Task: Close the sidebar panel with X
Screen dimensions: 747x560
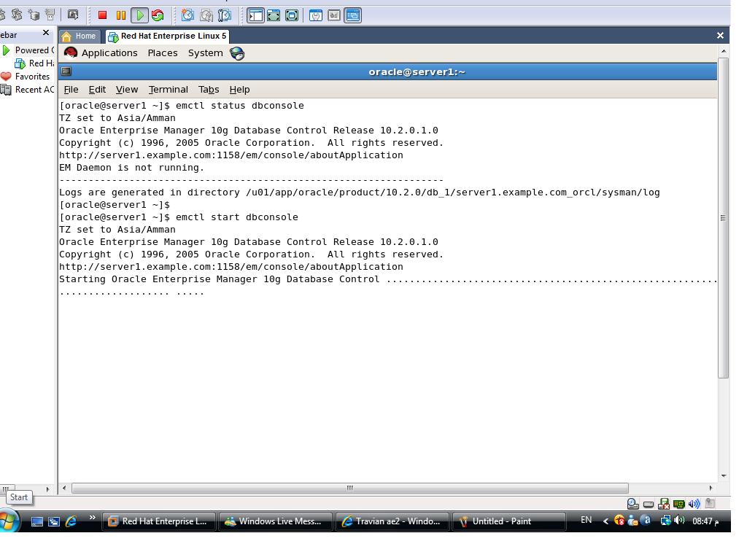Action: point(46,33)
